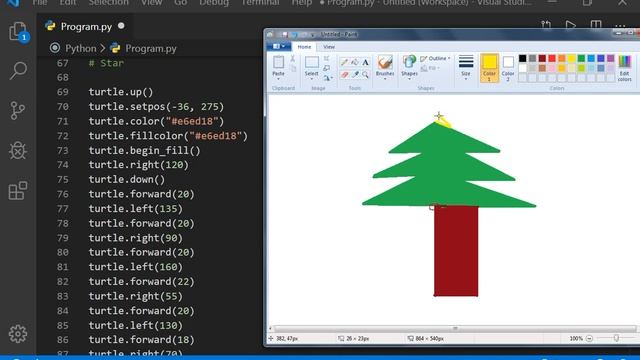Click the yellow star at tree top
Image resolution: width=640 pixels, height=360 pixels.
point(444,121)
